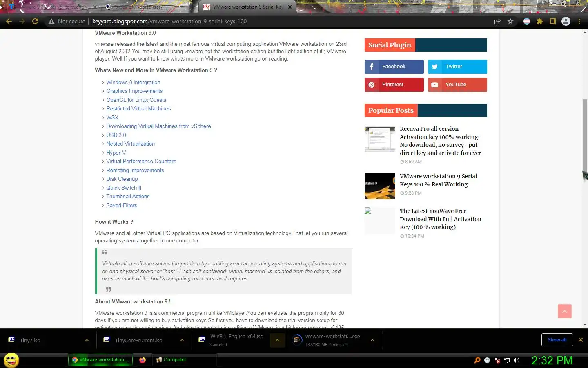Click the Saved Filters list item

pos(122,205)
